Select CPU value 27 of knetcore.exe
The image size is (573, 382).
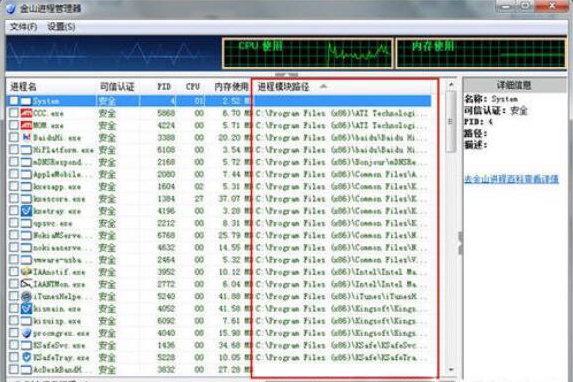pyautogui.click(x=199, y=199)
